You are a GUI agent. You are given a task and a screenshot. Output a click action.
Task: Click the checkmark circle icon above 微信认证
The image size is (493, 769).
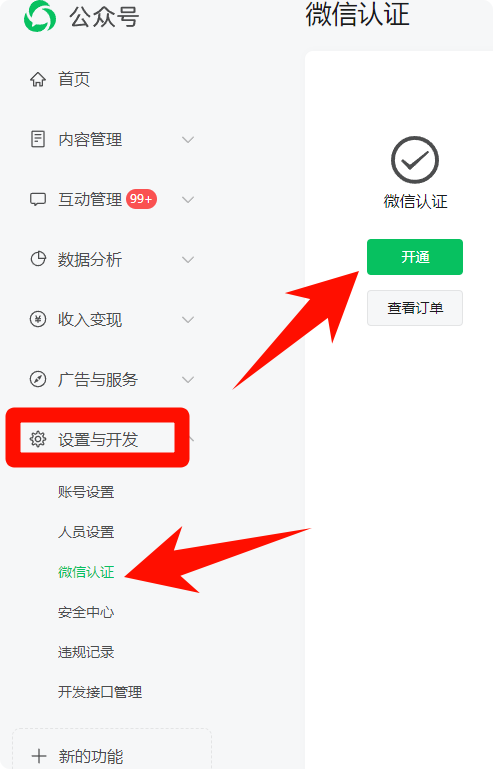pyautogui.click(x=415, y=160)
